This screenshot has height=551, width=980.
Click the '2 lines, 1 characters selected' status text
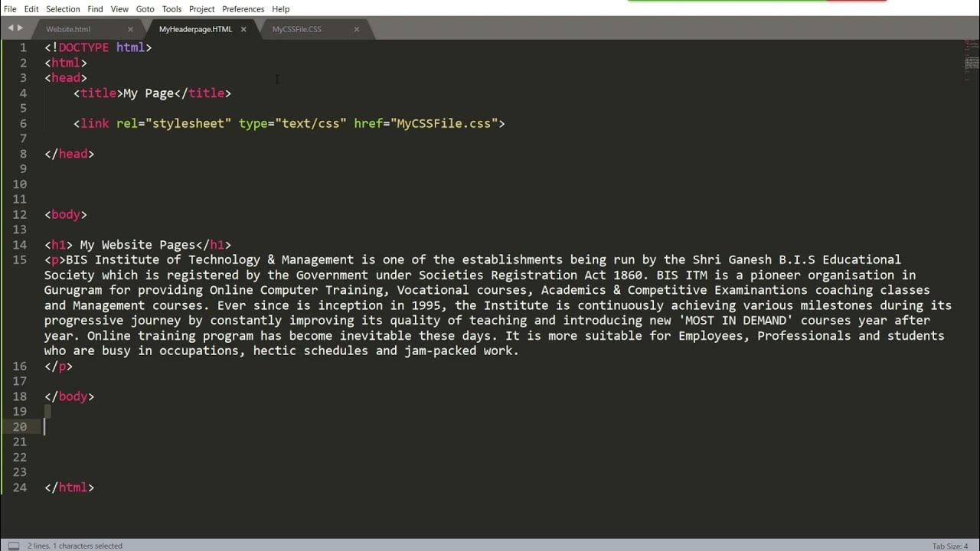pos(75,546)
